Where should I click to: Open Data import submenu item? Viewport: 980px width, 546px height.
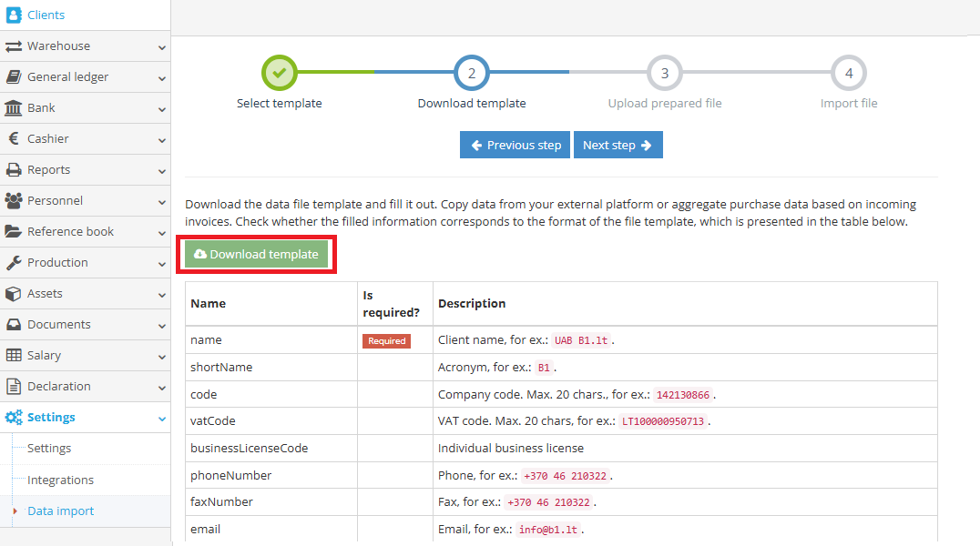(60, 511)
